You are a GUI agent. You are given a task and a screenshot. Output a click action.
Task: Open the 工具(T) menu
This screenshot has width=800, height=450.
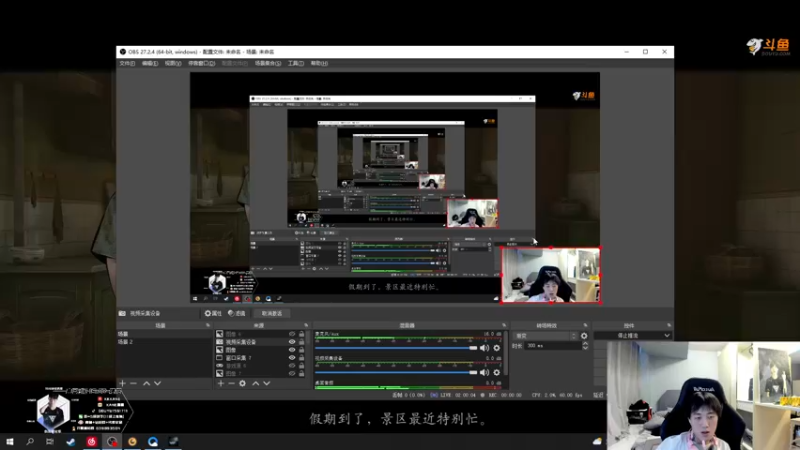click(x=295, y=63)
